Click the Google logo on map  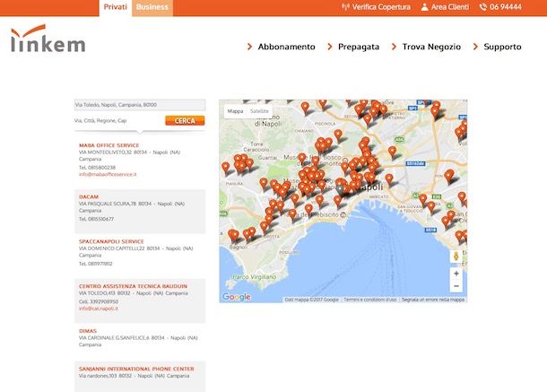[x=237, y=297]
